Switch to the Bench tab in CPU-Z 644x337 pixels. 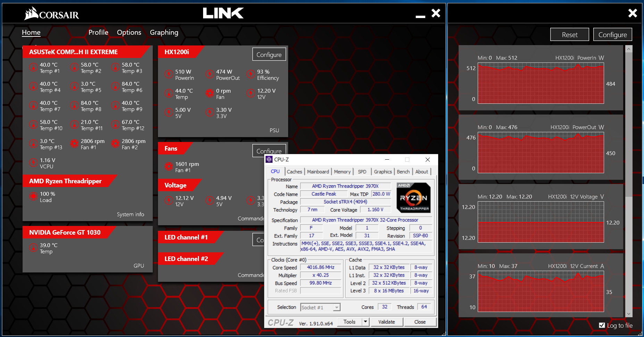pos(403,171)
